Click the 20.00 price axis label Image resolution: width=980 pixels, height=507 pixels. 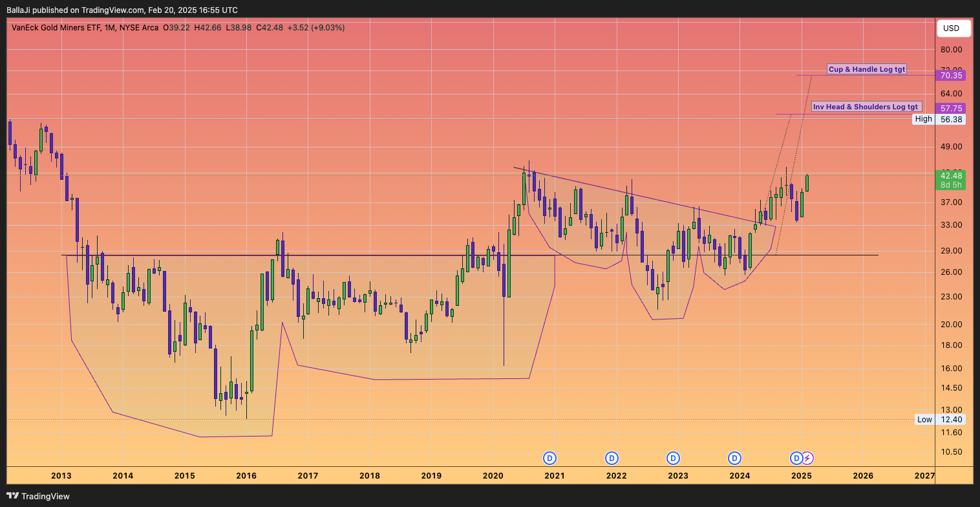pyautogui.click(x=952, y=325)
